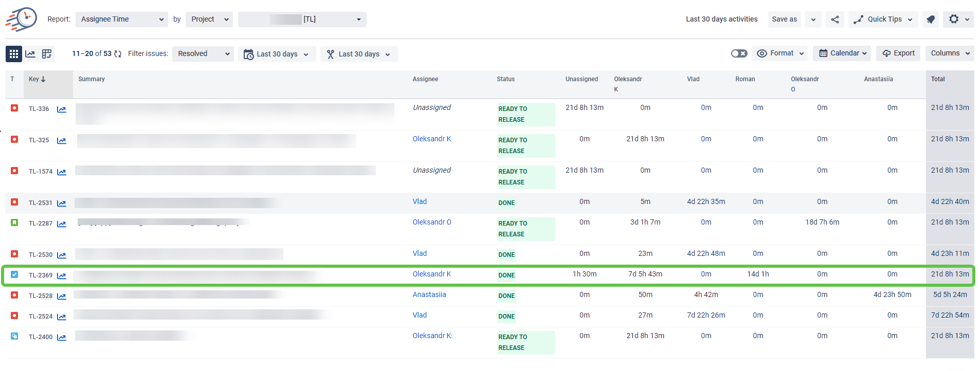Open the Resolved filter issues dropdown

(x=203, y=54)
